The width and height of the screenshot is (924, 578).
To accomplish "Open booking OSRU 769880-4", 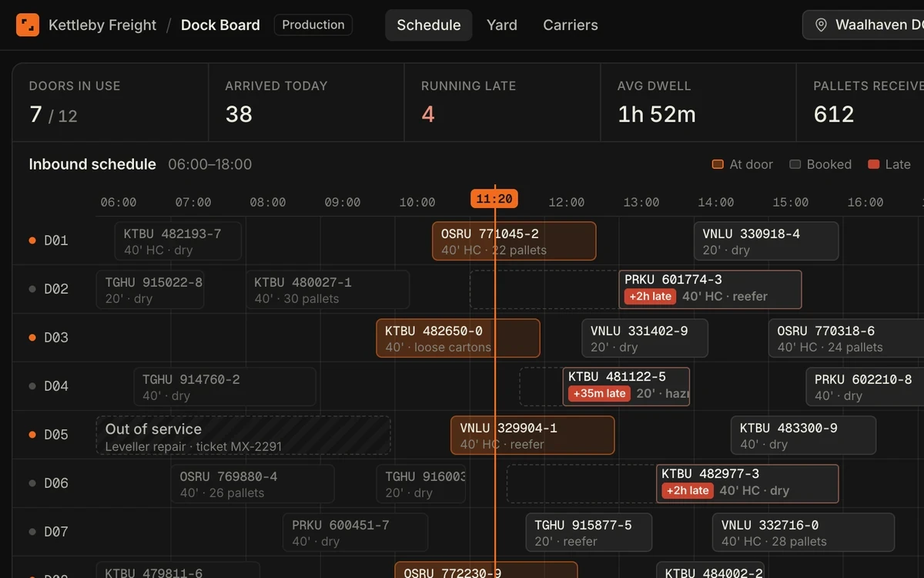I will (x=253, y=484).
